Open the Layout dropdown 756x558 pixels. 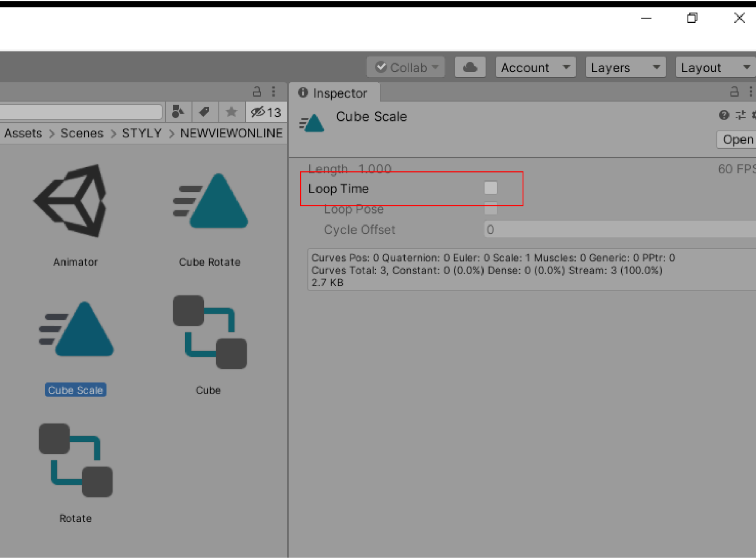click(715, 67)
